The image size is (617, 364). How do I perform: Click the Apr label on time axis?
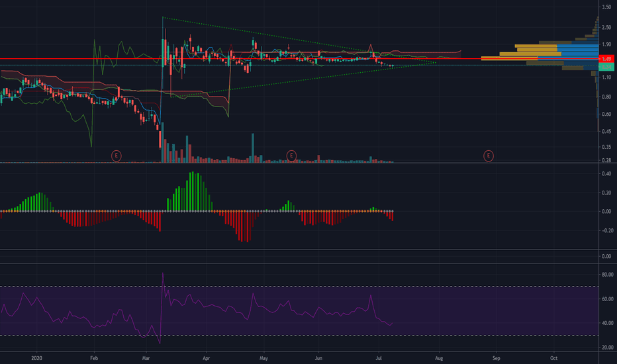pos(206,358)
